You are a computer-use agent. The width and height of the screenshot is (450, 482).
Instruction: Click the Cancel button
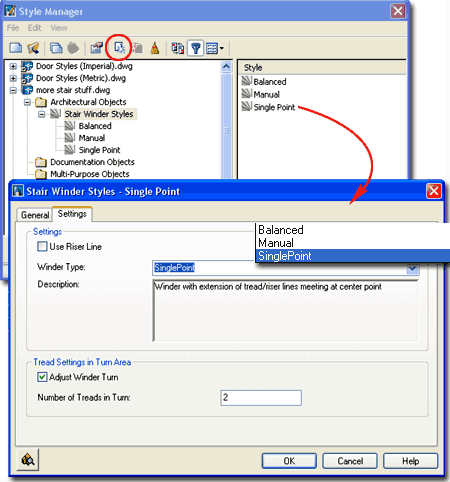pyautogui.click(x=350, y=461)
